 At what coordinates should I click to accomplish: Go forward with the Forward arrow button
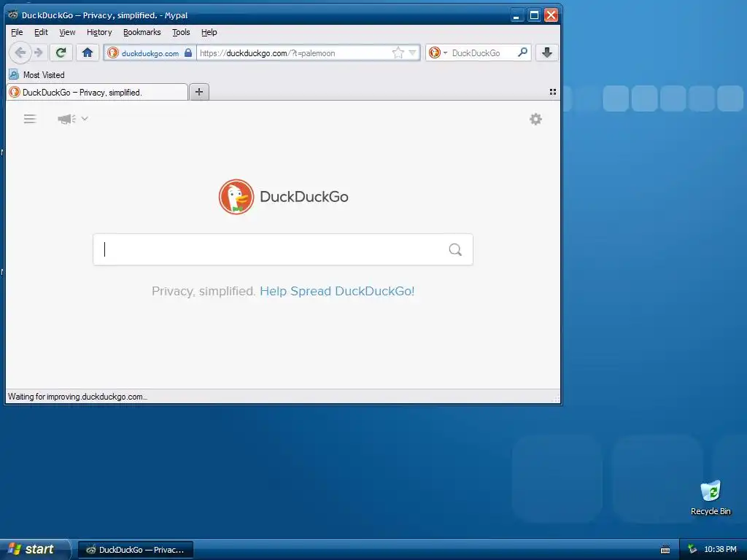[x=39, y=52]
